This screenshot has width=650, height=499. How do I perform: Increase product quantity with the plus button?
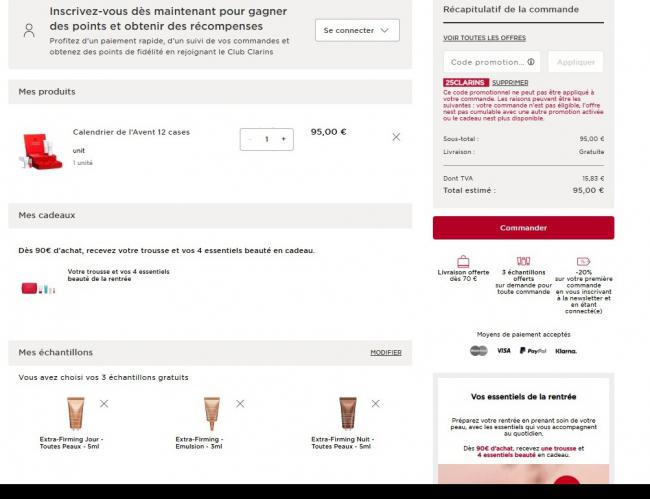tap(284, 139)
